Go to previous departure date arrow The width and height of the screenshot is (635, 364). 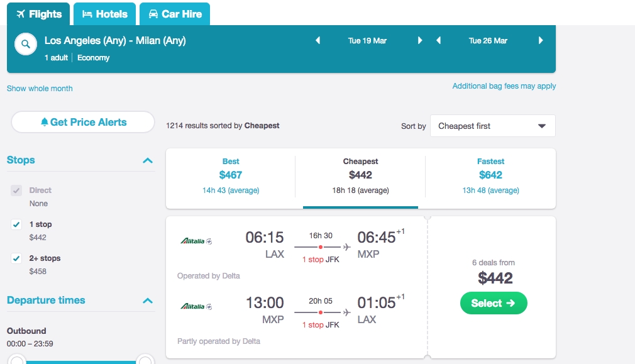[x=318, y=40]
